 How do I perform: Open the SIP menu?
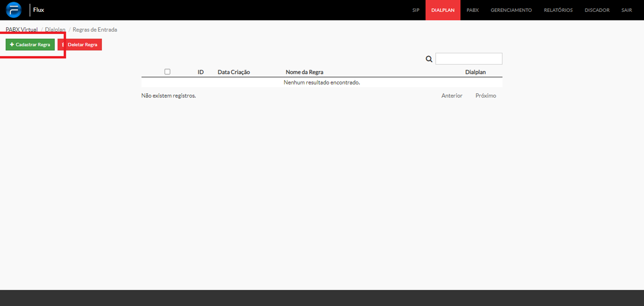tap(416, 10)
